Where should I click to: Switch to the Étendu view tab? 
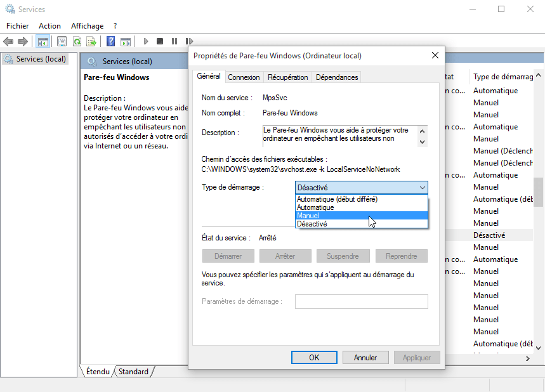[x=98, y=372]
